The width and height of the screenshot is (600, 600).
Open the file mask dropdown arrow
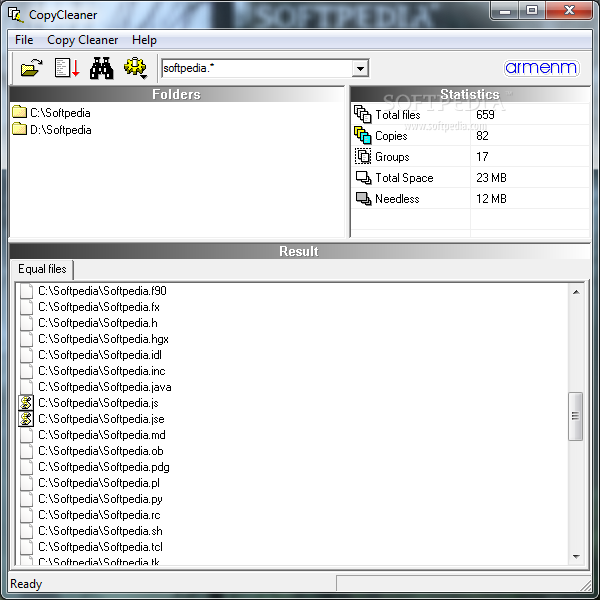point(360,68)
